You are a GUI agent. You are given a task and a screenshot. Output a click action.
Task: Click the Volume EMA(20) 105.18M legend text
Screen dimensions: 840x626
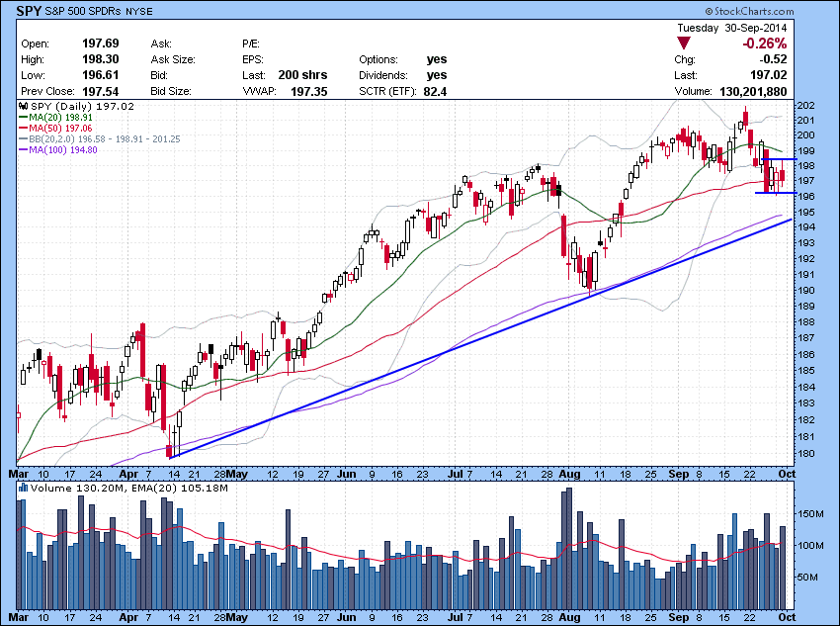[180, 488]
